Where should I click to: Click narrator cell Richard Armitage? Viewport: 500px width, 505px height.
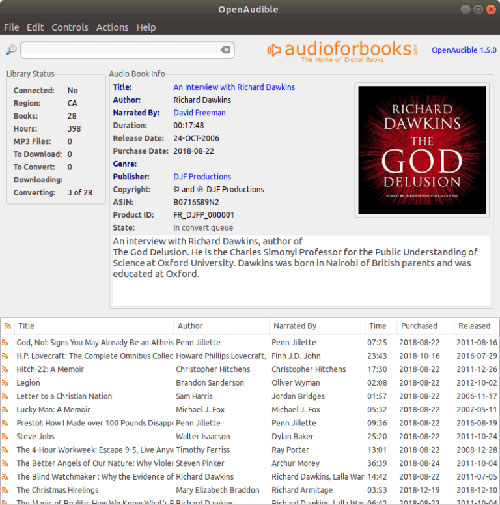tap(302, 490)
